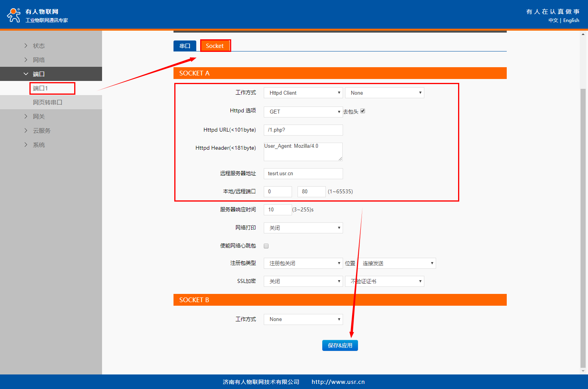Enable the 使能网络心跳包 checkbox
Image resolution: width=588 pixels, height=389 pixels.
point(266,246)
